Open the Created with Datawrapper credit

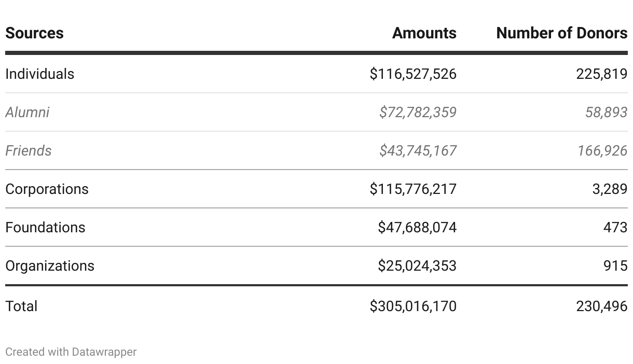click(71, 352)
